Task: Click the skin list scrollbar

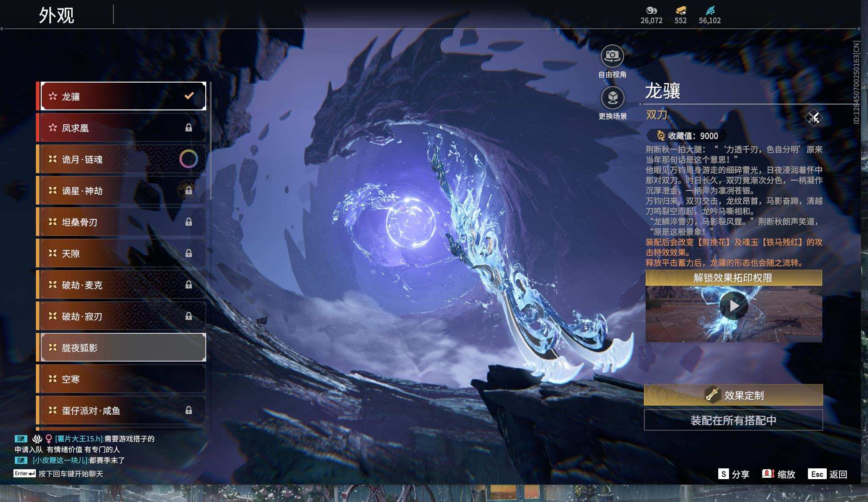Action: click(x=210, y=140)
